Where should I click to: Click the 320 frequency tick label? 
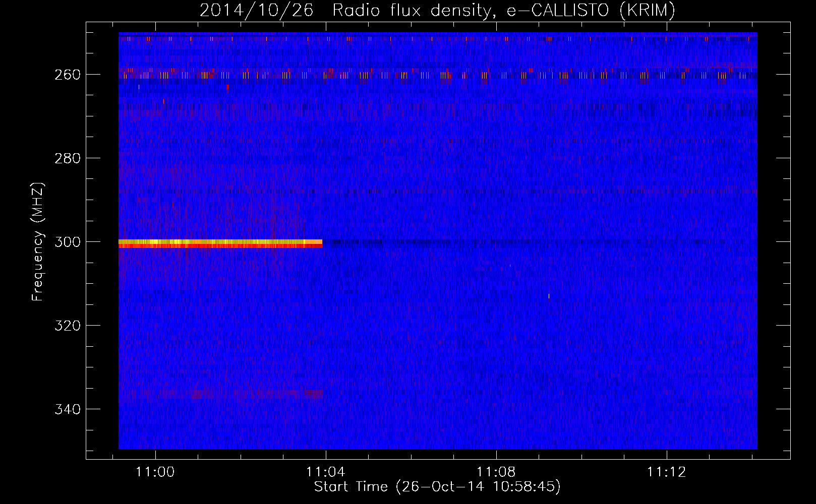[x=68, y=326]
